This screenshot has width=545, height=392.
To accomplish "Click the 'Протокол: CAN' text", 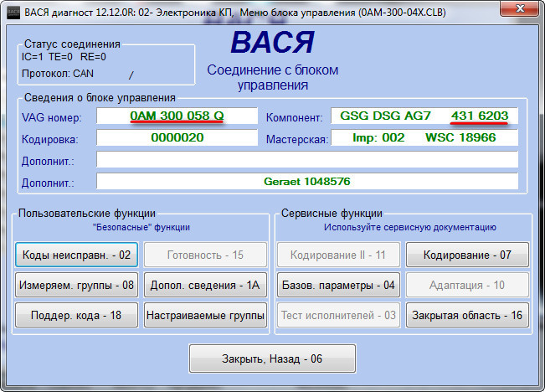I will (58, 74).
